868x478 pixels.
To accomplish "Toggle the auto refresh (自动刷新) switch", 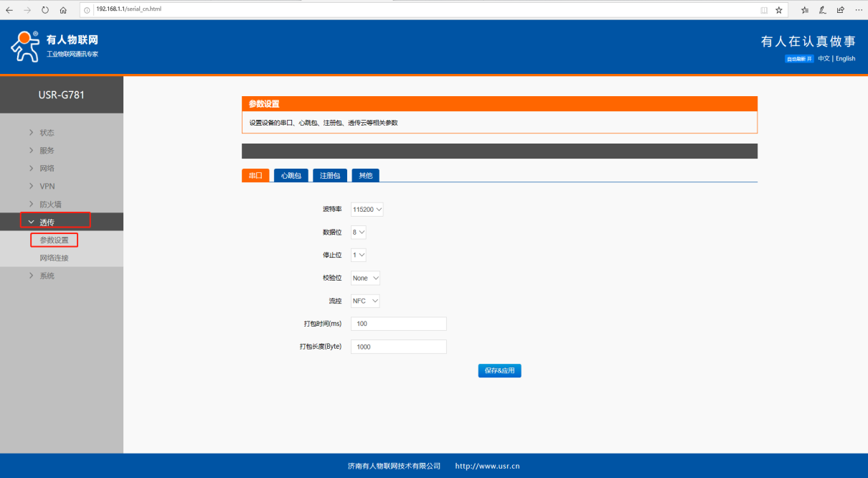I will tap(799, 59).
